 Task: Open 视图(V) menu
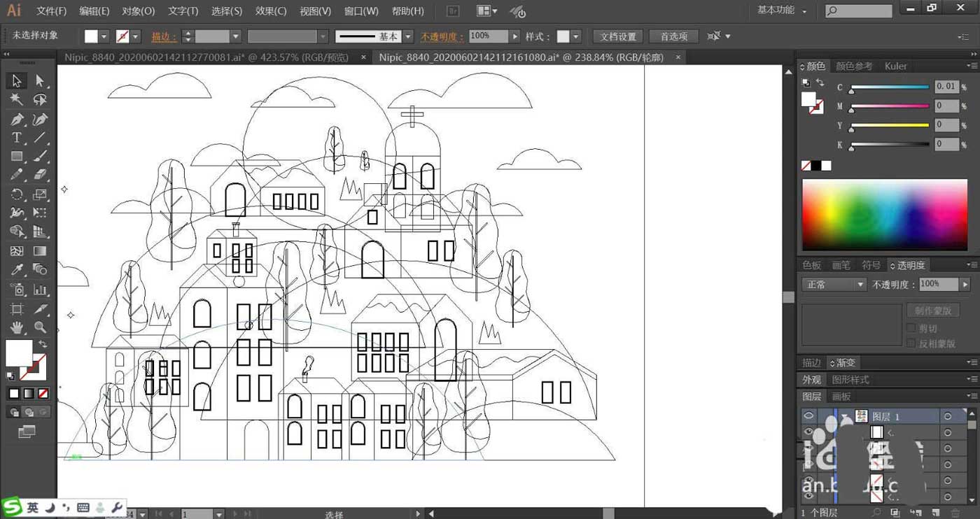tap(315, 11)
